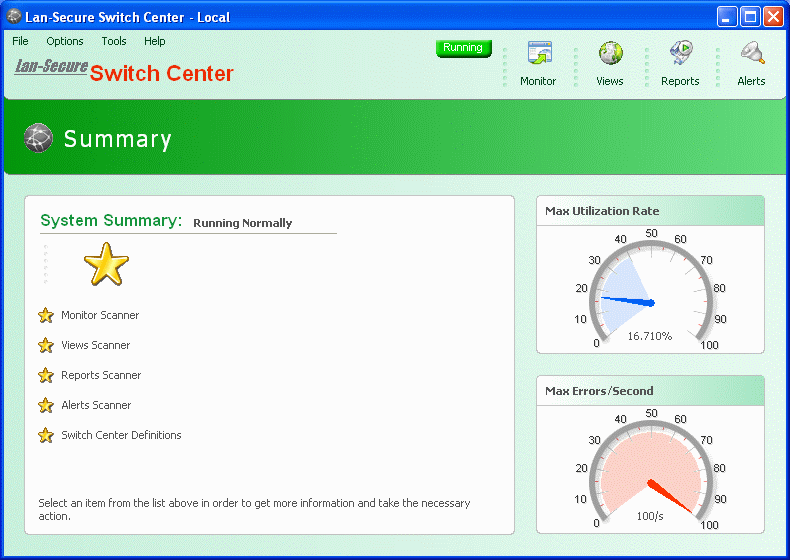Click the Max Utilization Rate panel header
The image size is (790, 560).
(650, 211)
